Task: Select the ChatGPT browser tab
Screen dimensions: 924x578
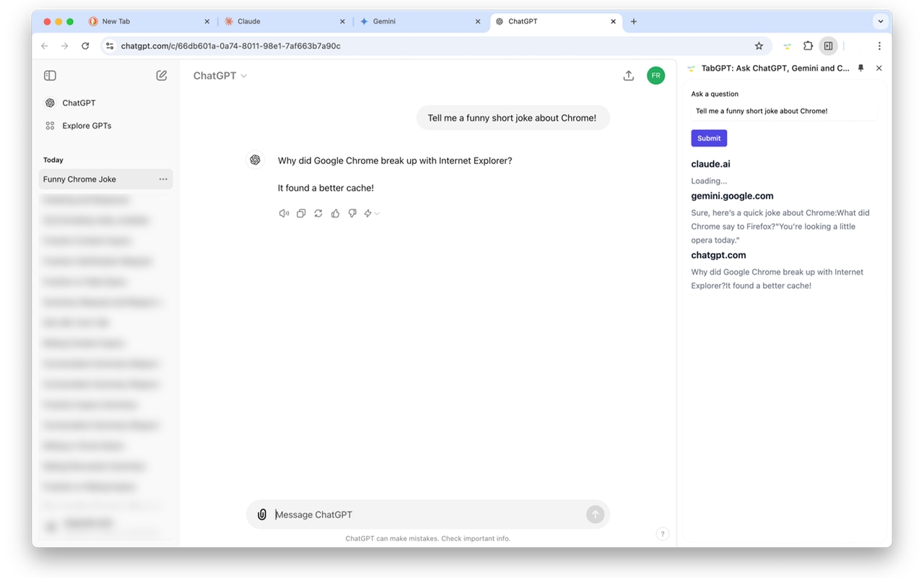Action: click(556, 22)
